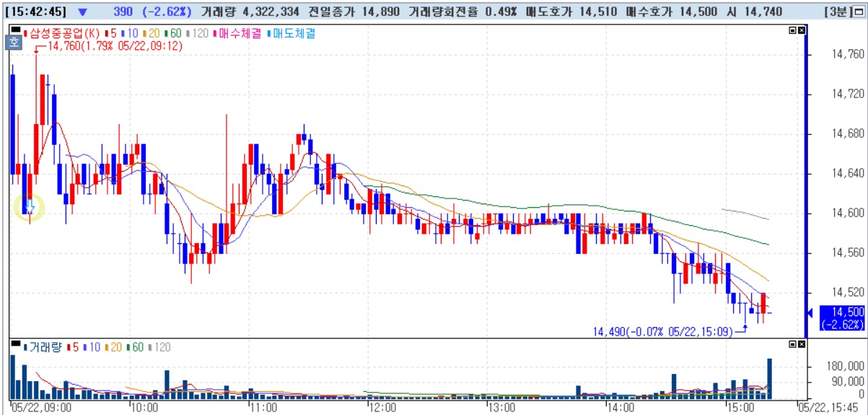The image size is (868, 415).
Task: Close the price chart pane
Action: pyautogui.click(x=801, y=30)
